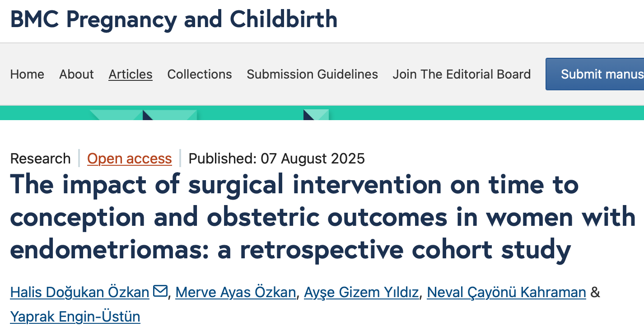644x336 pixels.
Task: Open the Collections navigation item
Action: tap(200, 74)
